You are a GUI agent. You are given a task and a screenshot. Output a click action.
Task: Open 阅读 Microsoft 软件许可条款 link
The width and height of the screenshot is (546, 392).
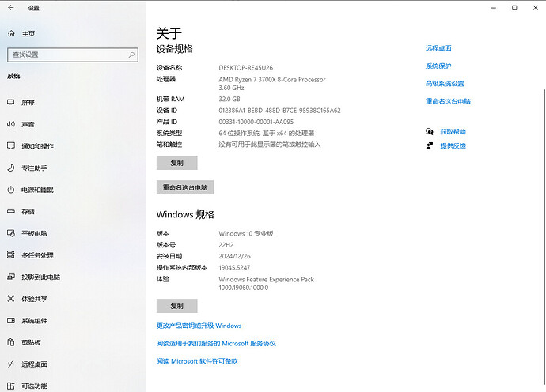pos(197,361)
